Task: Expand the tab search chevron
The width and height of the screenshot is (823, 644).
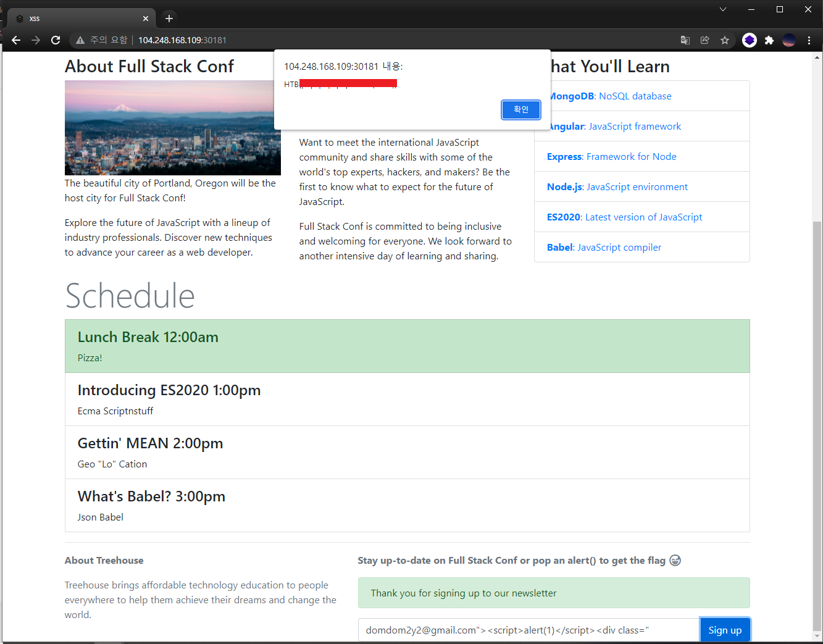Action: 723,9
